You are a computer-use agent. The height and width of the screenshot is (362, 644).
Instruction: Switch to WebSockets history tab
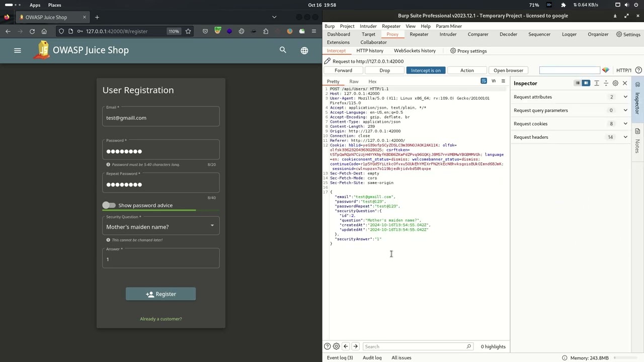415,51
